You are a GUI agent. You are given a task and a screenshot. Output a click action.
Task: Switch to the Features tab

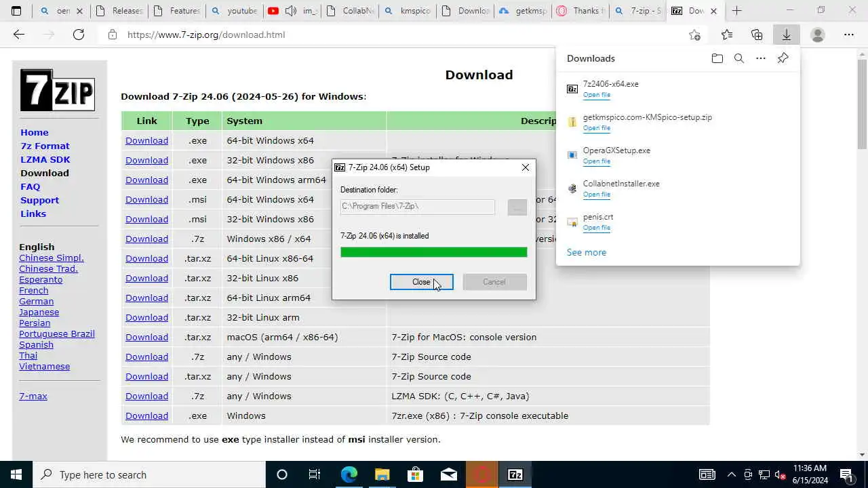point(176,11)
